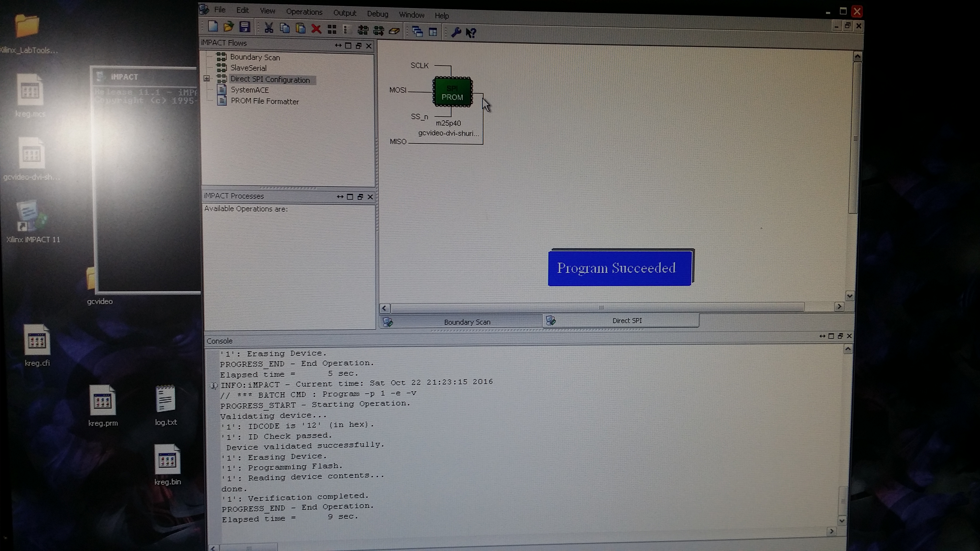Viewport: 980px width, 551px height.
Task: Click the Cut scissors icon
Action: tap(269, 28)
